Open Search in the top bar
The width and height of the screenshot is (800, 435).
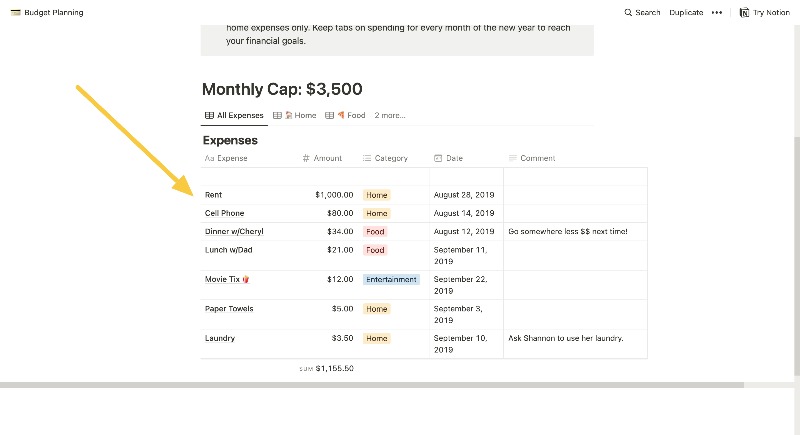[642, 12]
